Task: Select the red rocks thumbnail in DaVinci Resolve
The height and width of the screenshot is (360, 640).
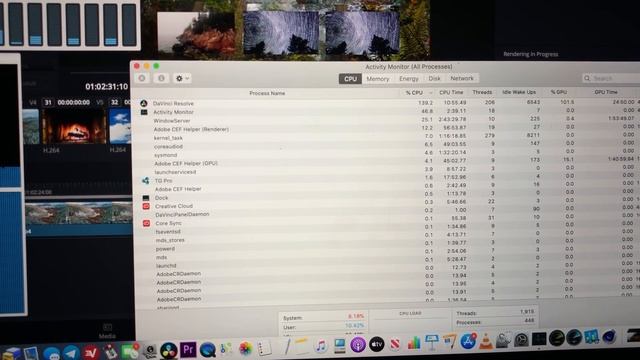Action: pyautogui.click(x=197, y=33)
